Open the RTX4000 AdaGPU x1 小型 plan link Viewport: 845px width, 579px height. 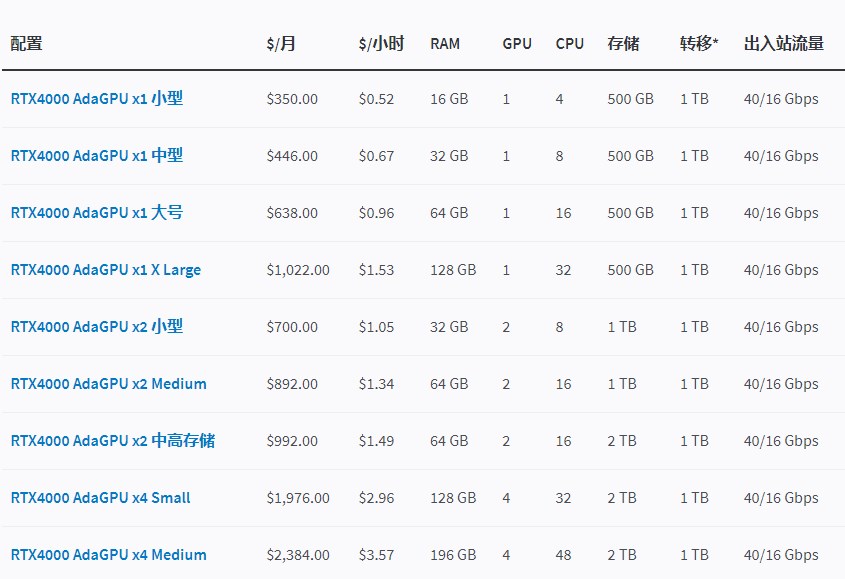[x=97, y=99]
